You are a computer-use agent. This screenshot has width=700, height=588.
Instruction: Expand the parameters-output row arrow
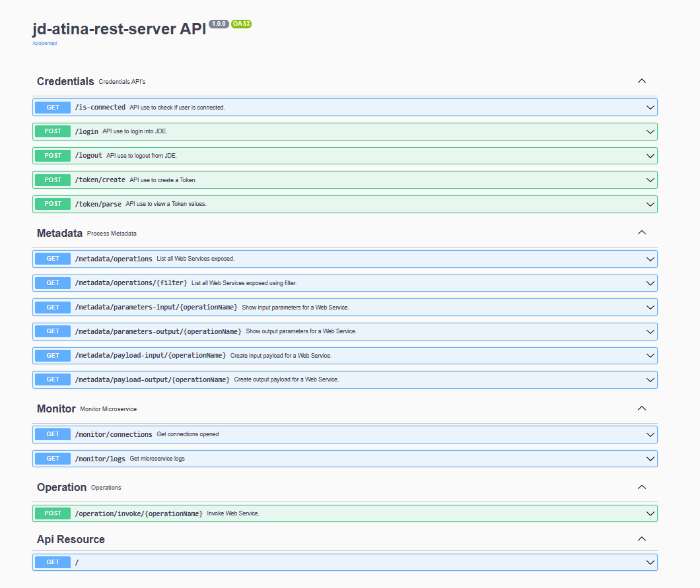click(650, 331)
